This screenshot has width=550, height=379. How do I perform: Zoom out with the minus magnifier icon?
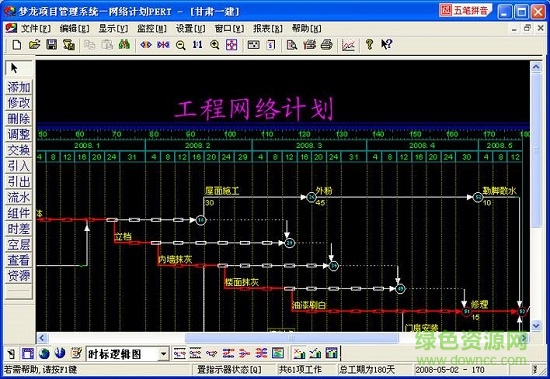pos(181,45)
